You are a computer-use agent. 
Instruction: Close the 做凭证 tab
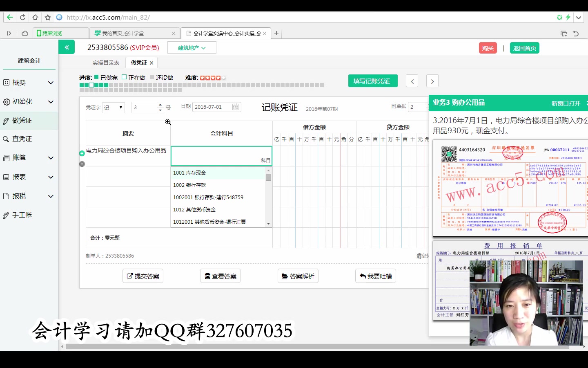click(151, 63)
